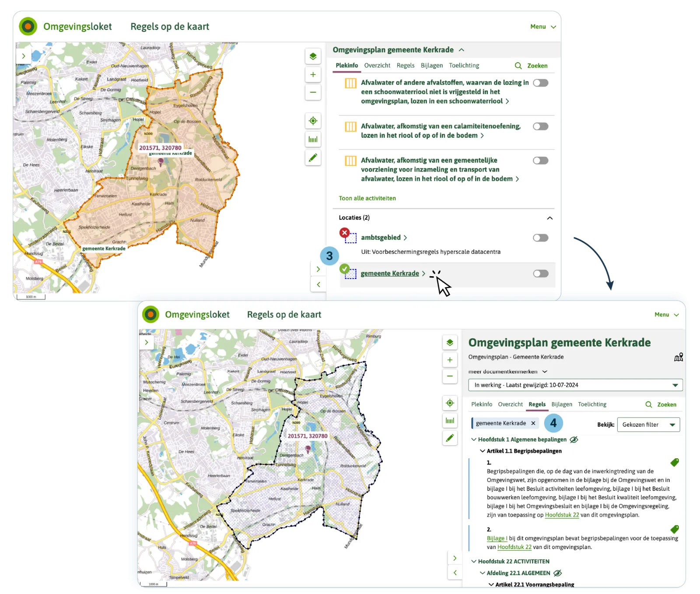Screen dimensions: 700x594
Task: Switch to Bijlagen tab in bottom panel
Action: [x=562, y=404]
